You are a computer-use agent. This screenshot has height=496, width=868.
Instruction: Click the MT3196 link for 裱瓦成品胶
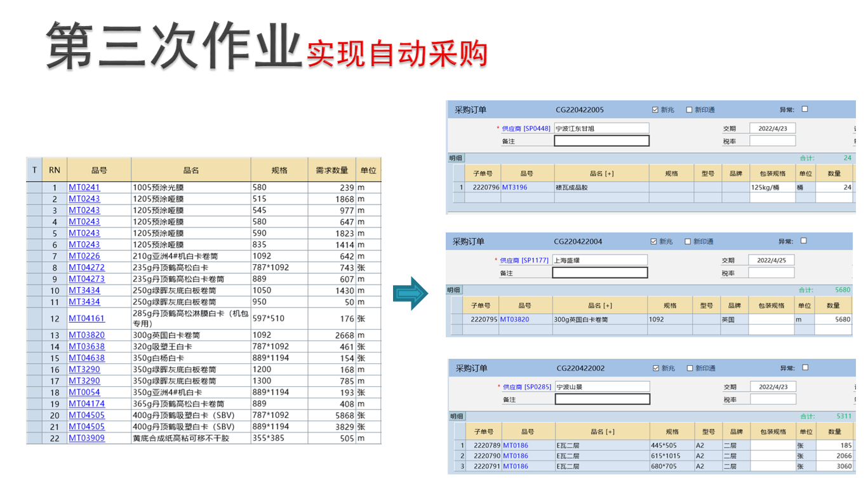pyautogui.click(x=514, y=187)
